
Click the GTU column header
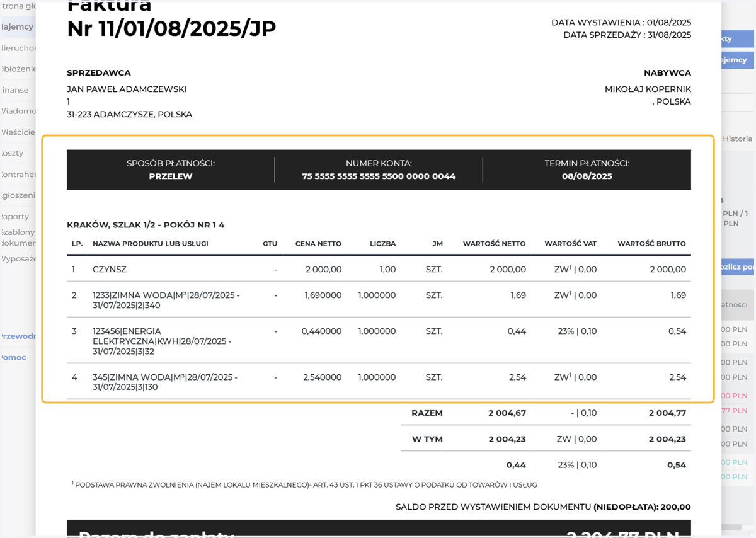click(270, 244)
